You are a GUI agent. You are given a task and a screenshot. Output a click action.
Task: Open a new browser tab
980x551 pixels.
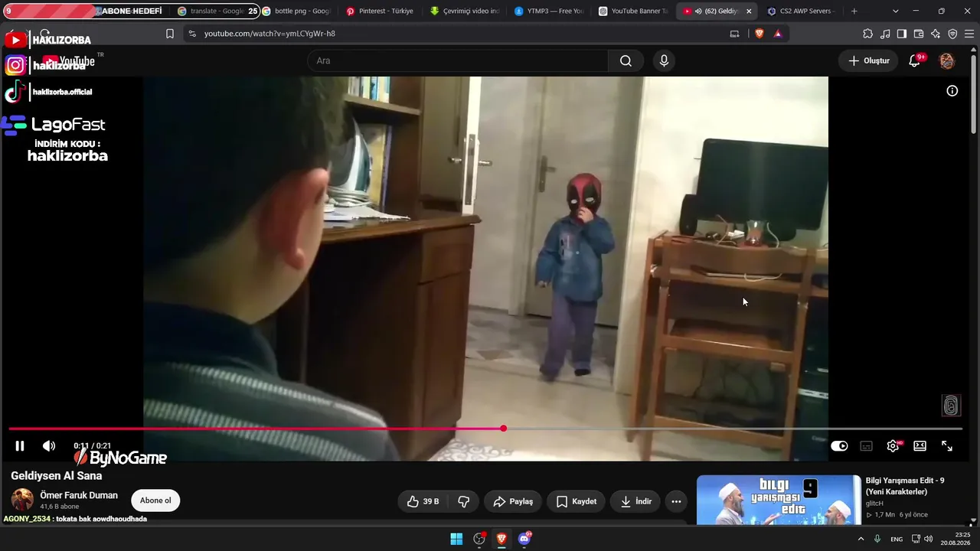point(854,11)
